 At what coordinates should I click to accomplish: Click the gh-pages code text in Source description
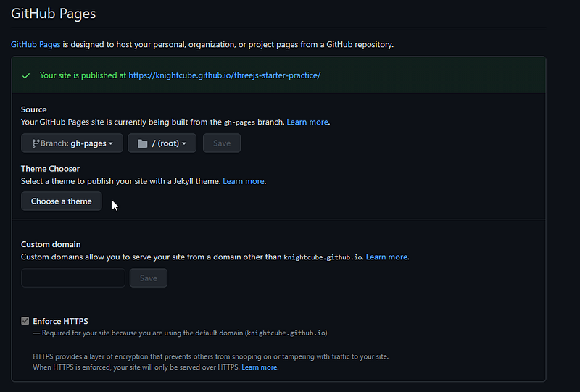(239, 122)
